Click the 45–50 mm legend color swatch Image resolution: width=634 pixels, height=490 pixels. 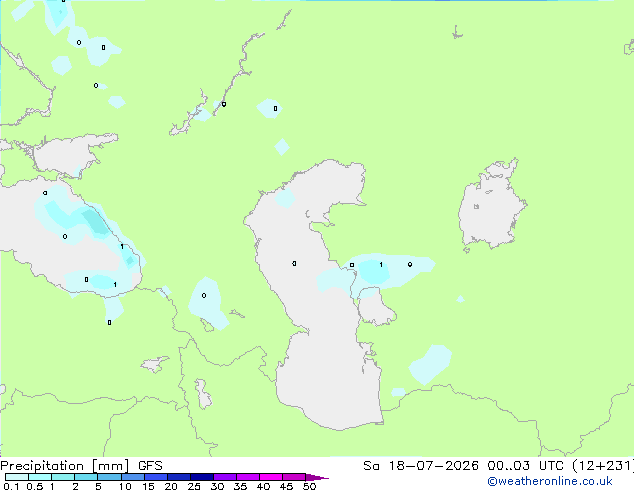coord(294,477)
